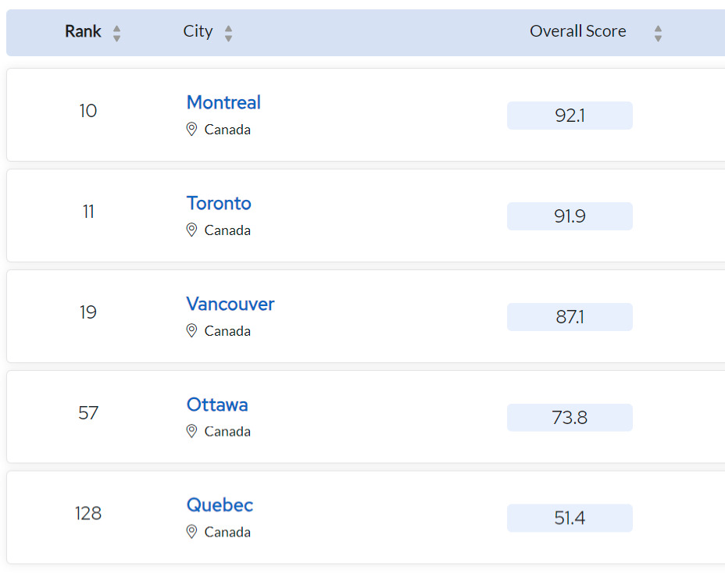Sort table by the Rank header
Viewport: 725px width, 588px height.
pyautogui.click(x=83, y=31)
